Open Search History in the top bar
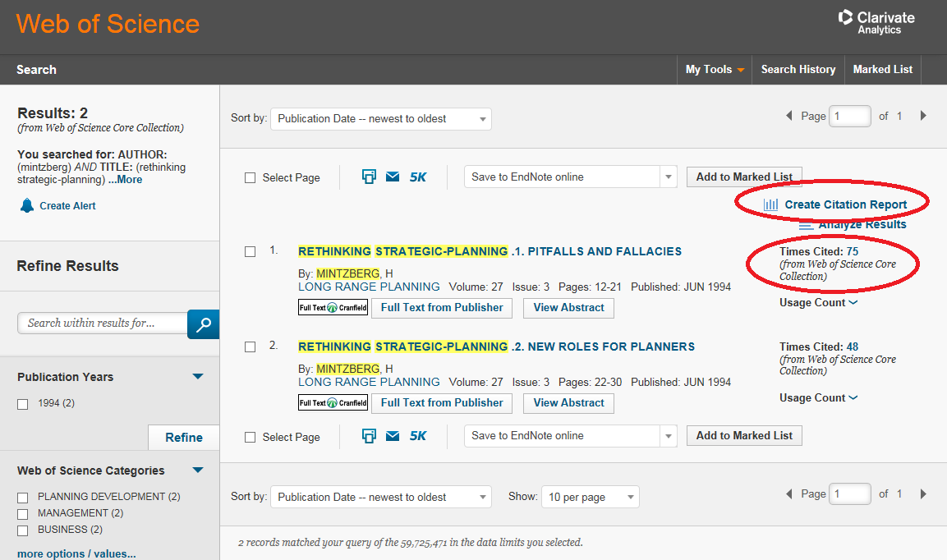 pyautogui.click(x=798, y=70)
